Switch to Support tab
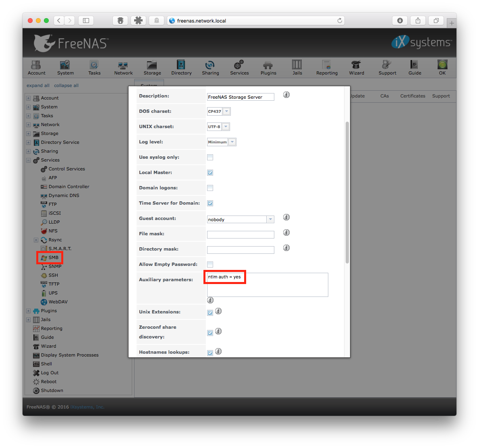Screen dimensions: 479x448 pyautogui.click(x=441, y=96)
